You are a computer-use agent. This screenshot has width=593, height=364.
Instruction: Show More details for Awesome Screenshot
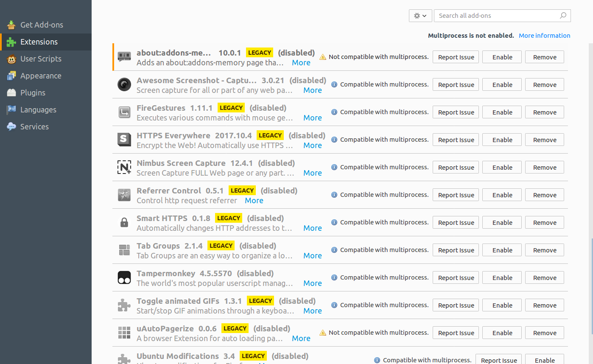[313, 90]
